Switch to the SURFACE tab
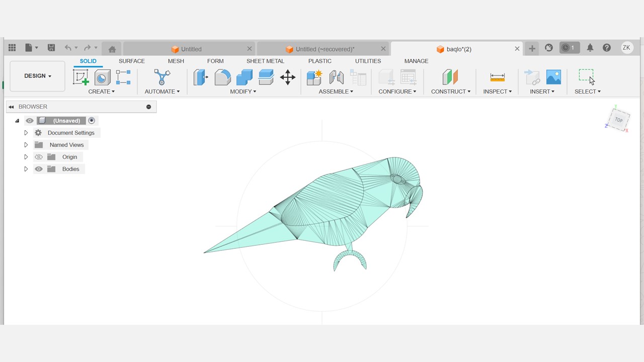644x362 pixels. 132,61
